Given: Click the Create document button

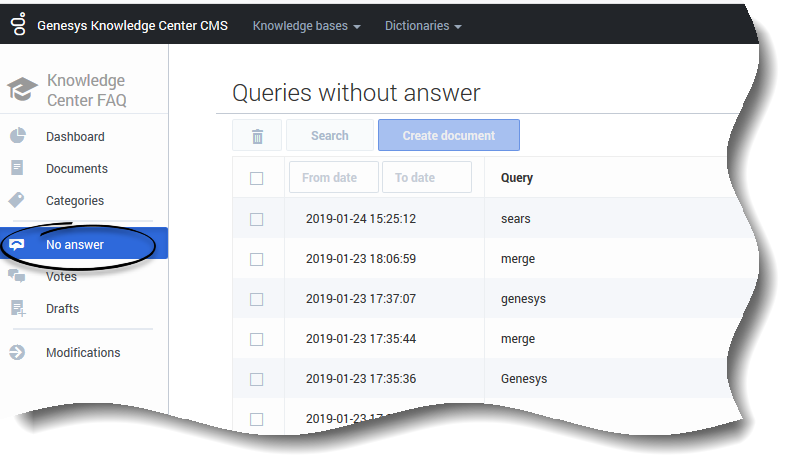Looking at the screenshot, I should (448, 136).
